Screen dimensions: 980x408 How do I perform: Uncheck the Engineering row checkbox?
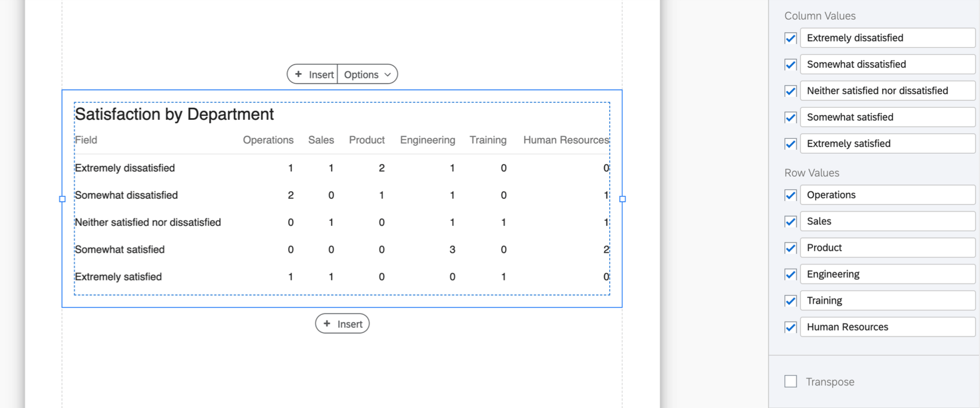790,275
